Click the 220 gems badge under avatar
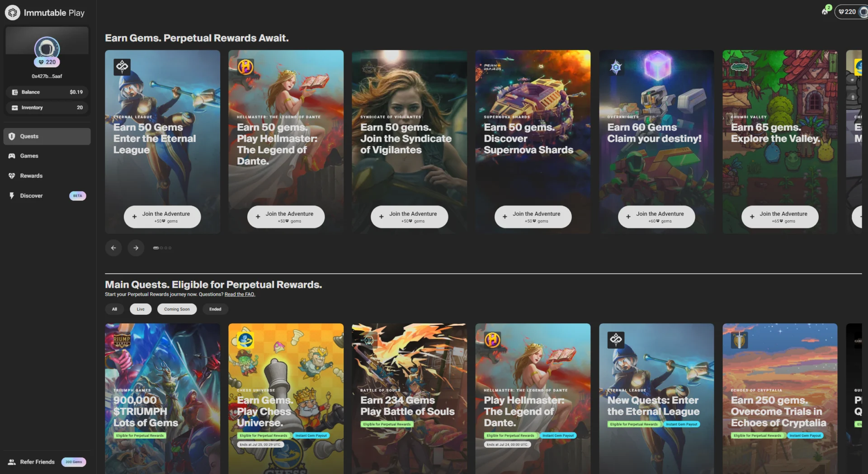 47,62
